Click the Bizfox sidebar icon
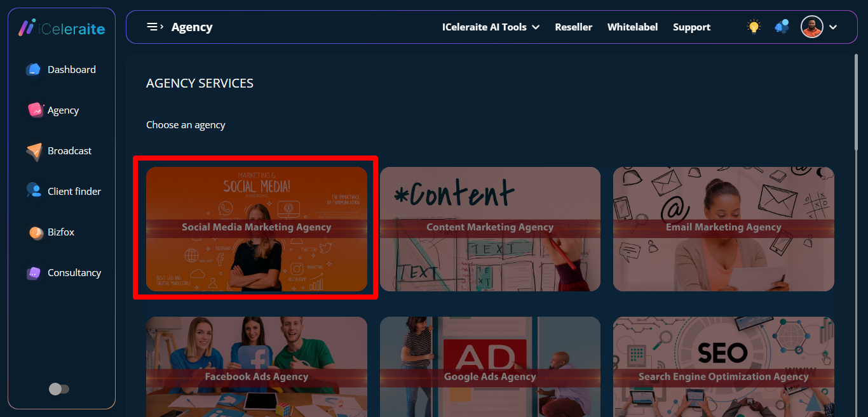 [x=36, y=232]
